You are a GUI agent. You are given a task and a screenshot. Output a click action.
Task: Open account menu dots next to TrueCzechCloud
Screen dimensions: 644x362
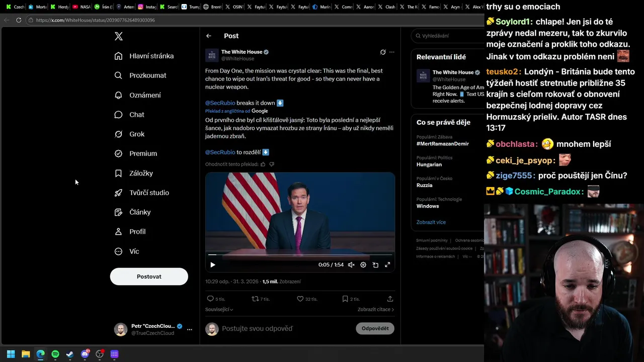coord(190,330)
